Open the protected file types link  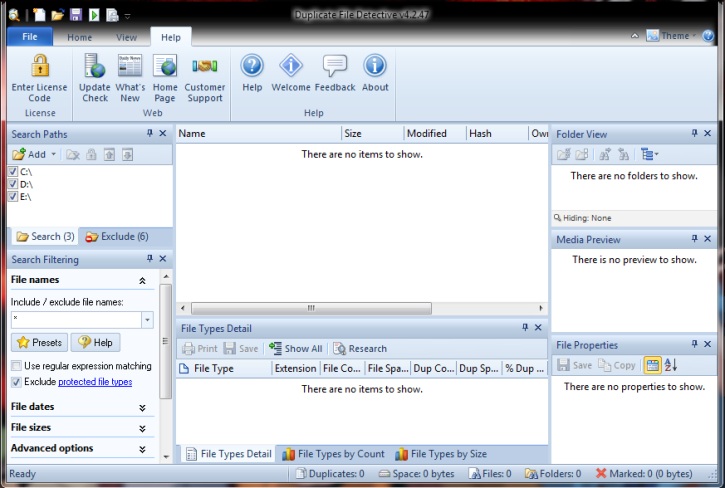click(x=95, y=382)
